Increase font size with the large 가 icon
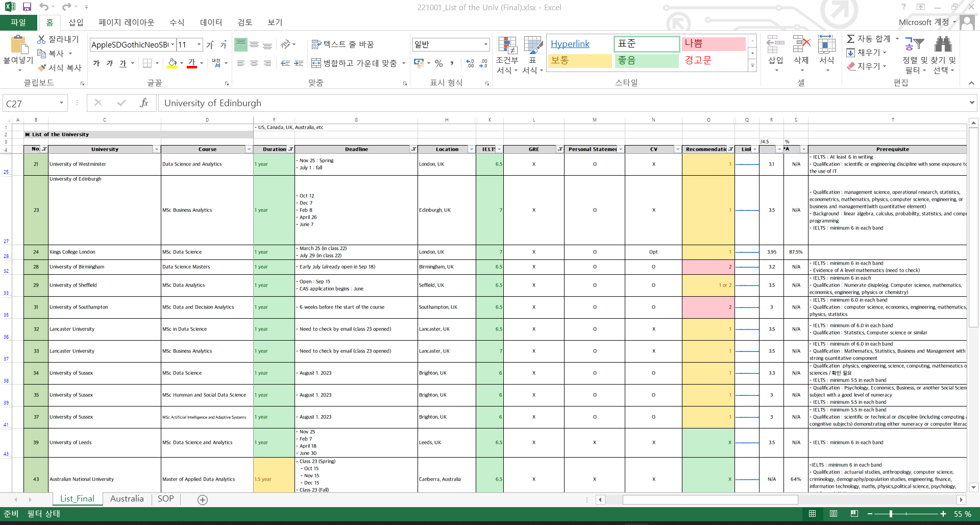The width and height of the screenshot is (980, 525). tap(210, 45)
